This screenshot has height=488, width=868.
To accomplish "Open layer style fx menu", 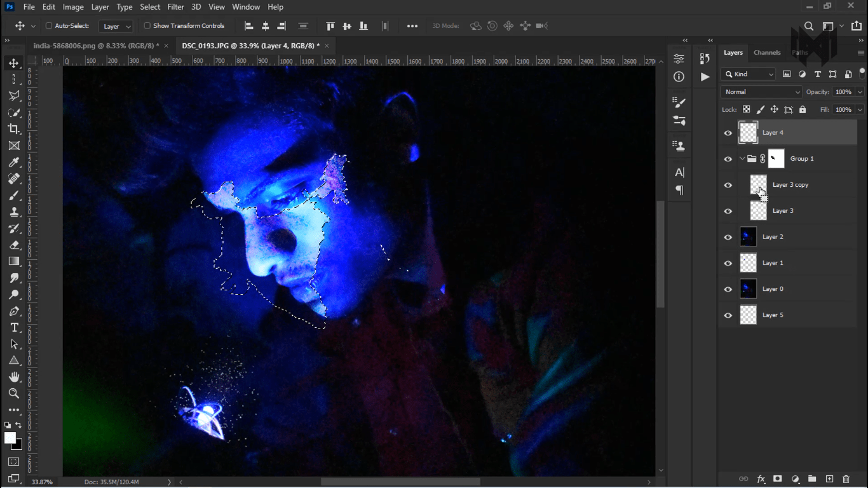I will pyautogui.click(x=761, y=479).
